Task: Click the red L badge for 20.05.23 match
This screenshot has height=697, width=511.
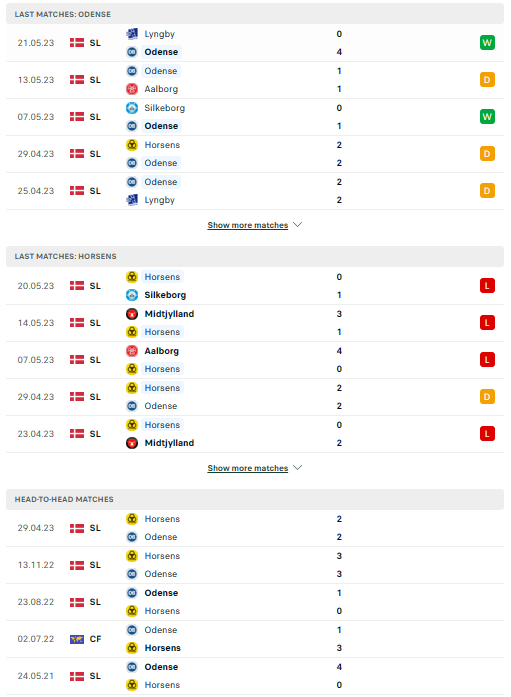Action: click(x=487, y=286)
